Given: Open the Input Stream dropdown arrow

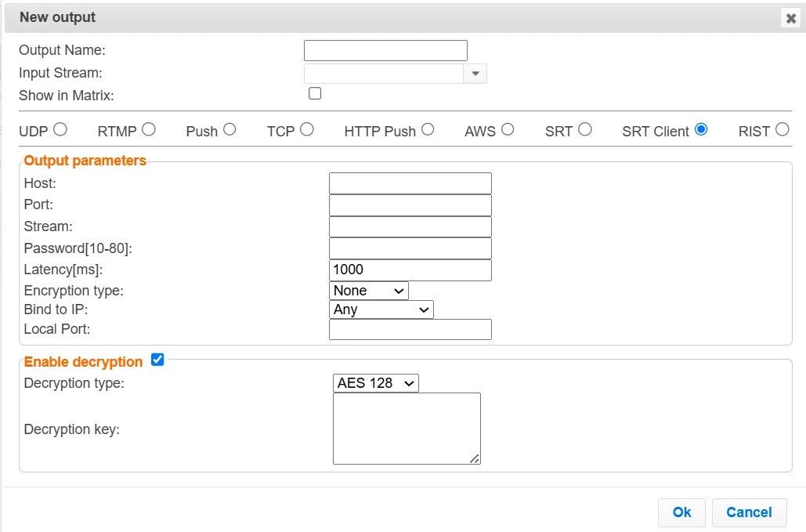Looking at the screenshot, I should click(475, 74).
